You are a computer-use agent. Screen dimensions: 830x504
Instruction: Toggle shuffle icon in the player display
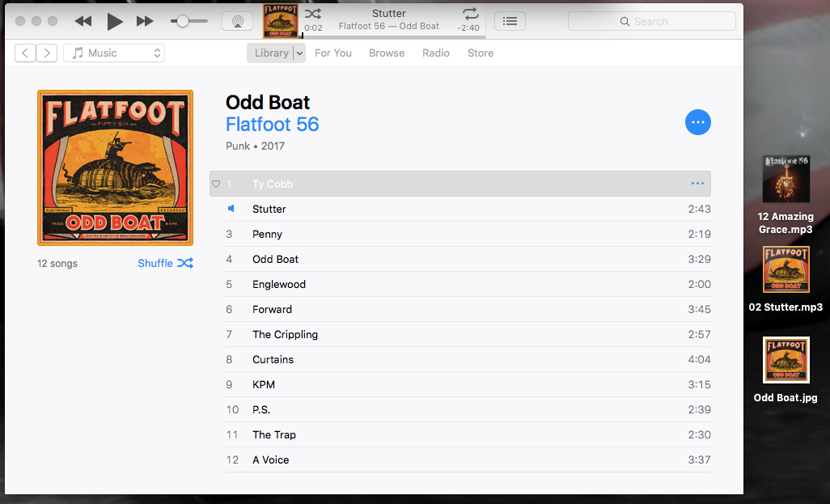pyautogui.click(x=313, y=13)
